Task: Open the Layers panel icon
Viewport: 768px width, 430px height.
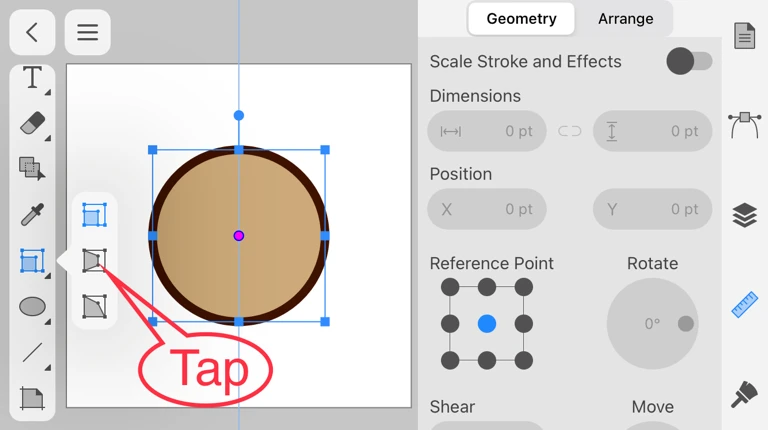Action: click(744, 215)
